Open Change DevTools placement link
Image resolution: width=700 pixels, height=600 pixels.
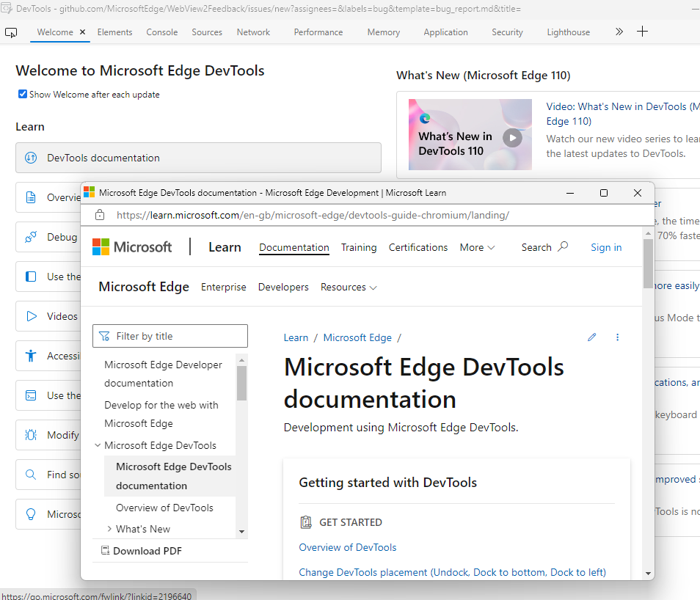(452, 572)
